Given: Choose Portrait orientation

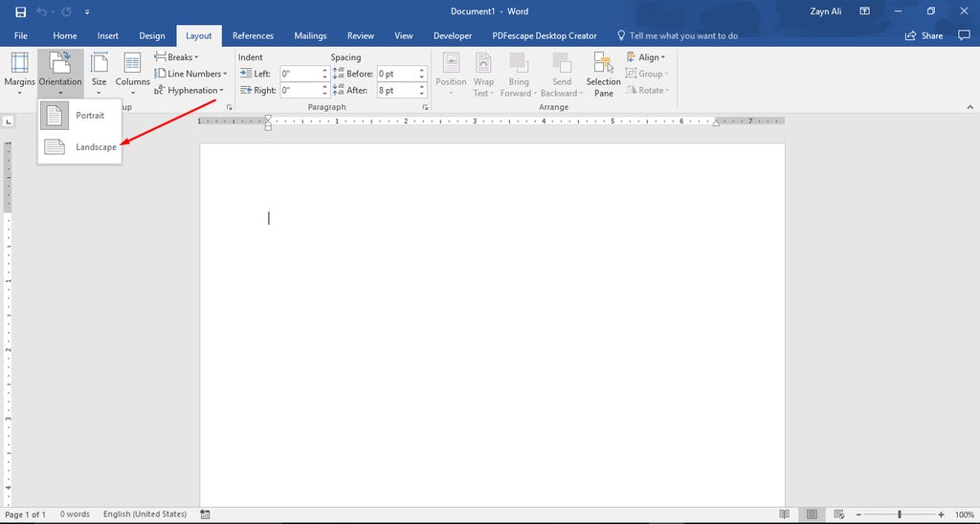Looking at the screenshot, I should click(79, 116).
